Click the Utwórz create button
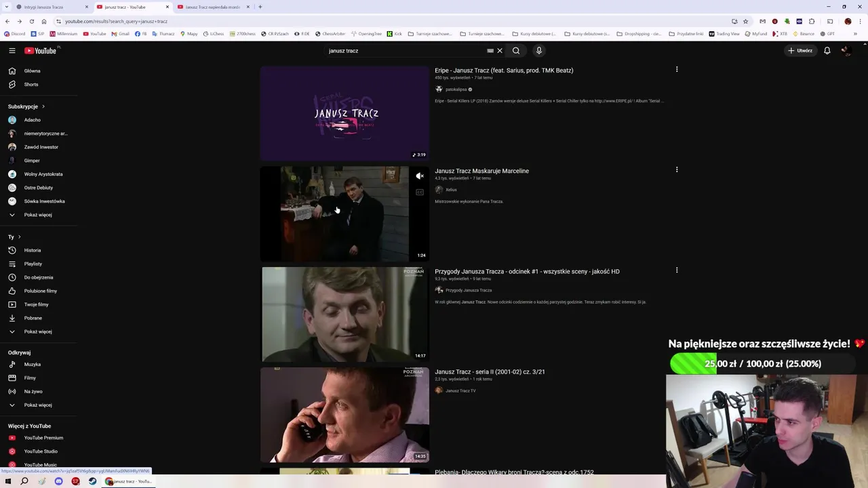This screenshot has height=488, width=868. point(800,51)
